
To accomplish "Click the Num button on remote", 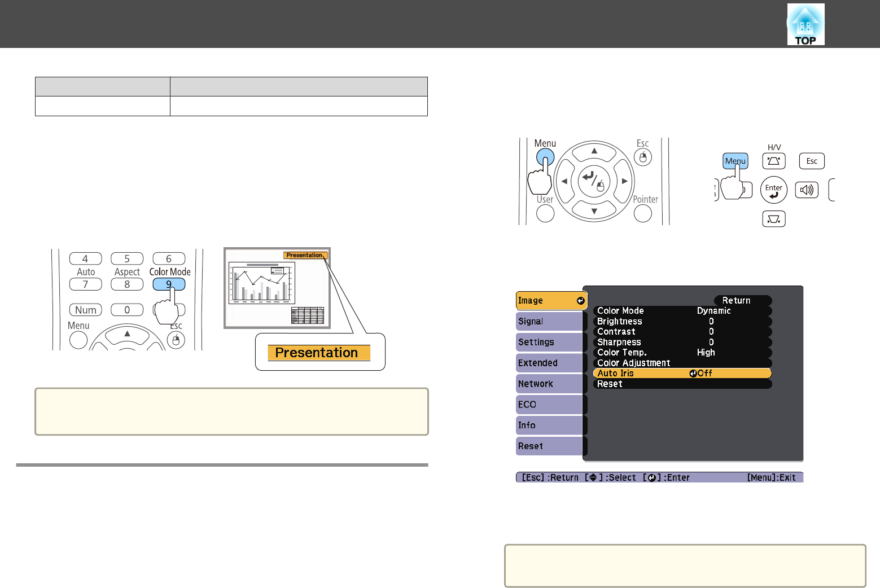I will click(85, 310).
